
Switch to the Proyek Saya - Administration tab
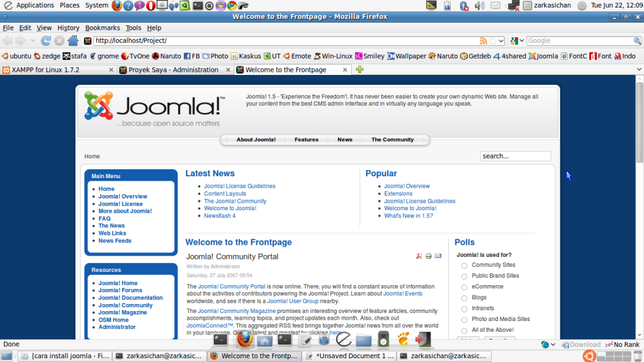pyautogui.click(x=174, y=70)
